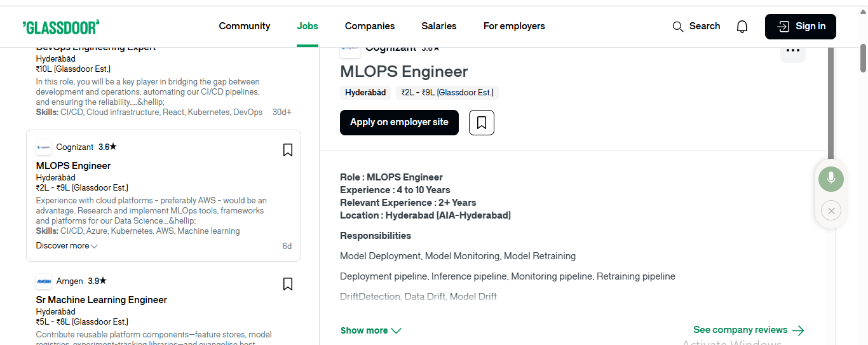This screenshot has height=345, width=868.
Task: Click the 30d+ posting age text
Action: [x=282, y=112]
